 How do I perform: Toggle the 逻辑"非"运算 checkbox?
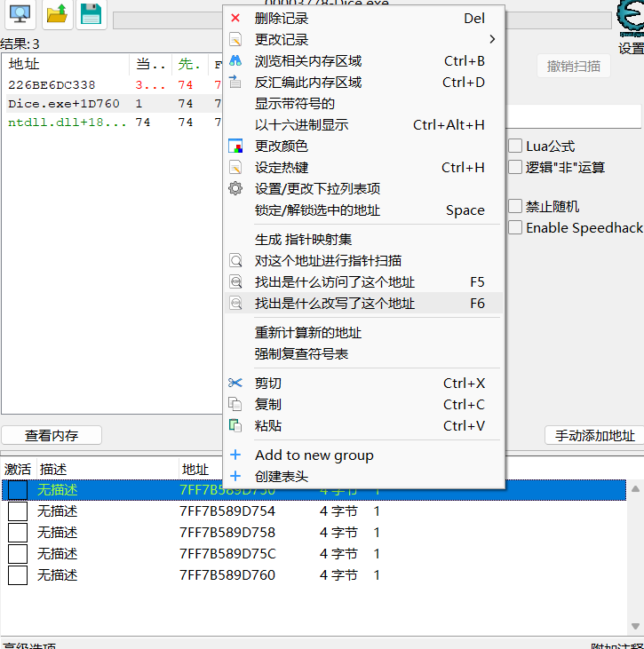[515, 167]
